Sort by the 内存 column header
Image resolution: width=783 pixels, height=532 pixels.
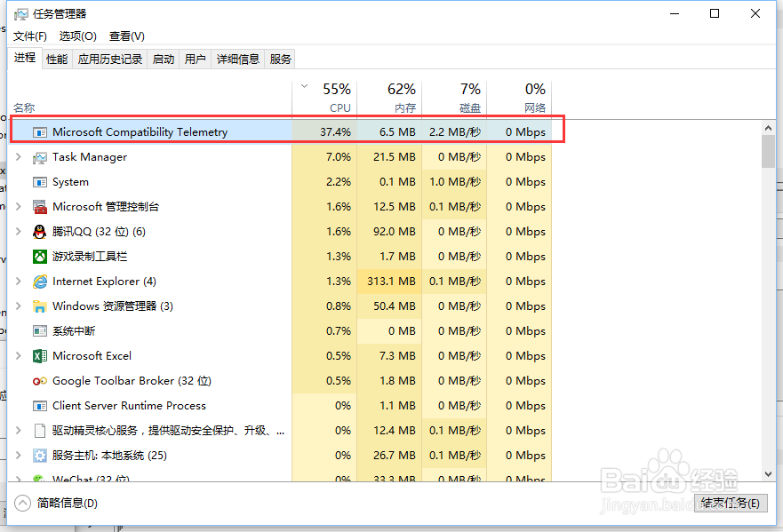pyautogui.click(x=389, y=98)
